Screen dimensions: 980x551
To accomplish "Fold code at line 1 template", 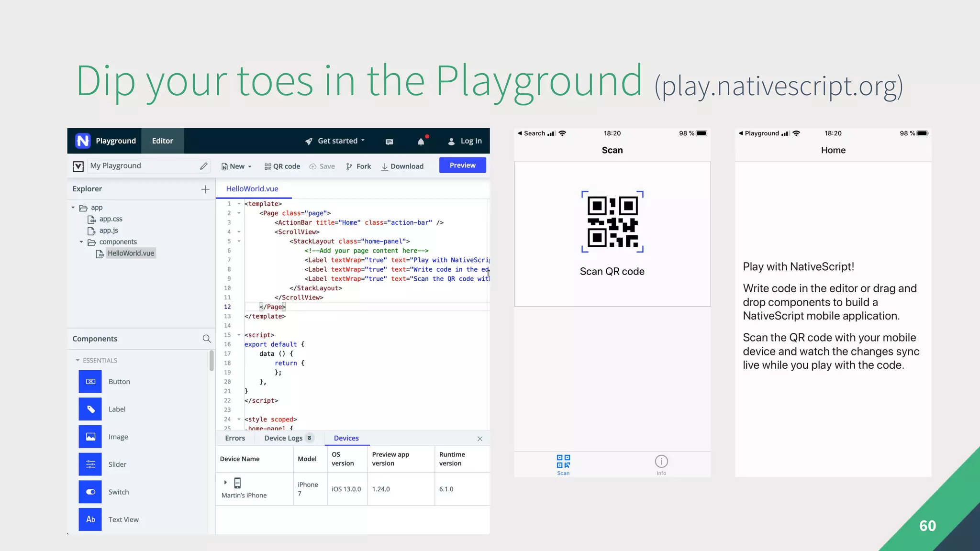I will [239, 204].
